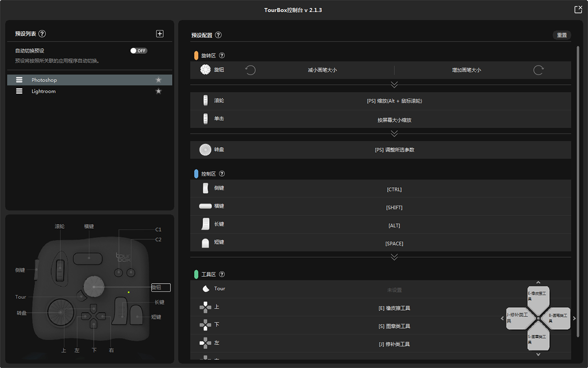
Task: Click the help icon beside 控制区
Action: click(222, 174)
